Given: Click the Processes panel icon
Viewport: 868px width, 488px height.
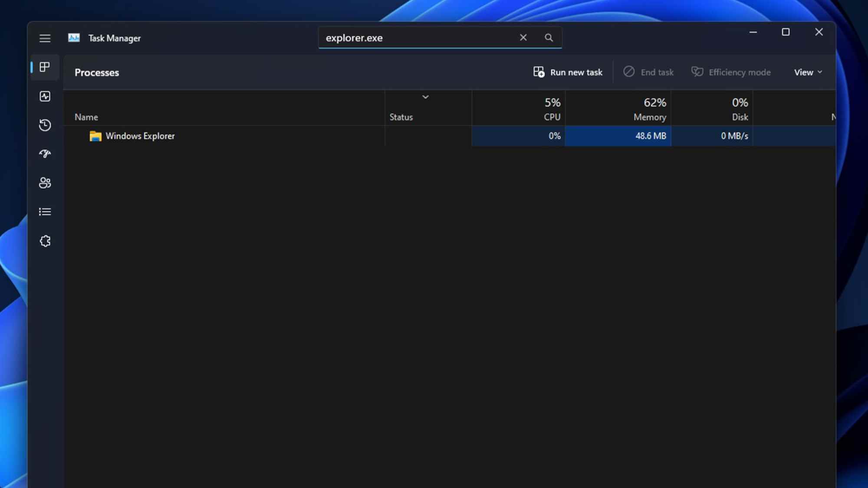Looking at the screenshot, I should pyautogui.click(x=45, y=67).
